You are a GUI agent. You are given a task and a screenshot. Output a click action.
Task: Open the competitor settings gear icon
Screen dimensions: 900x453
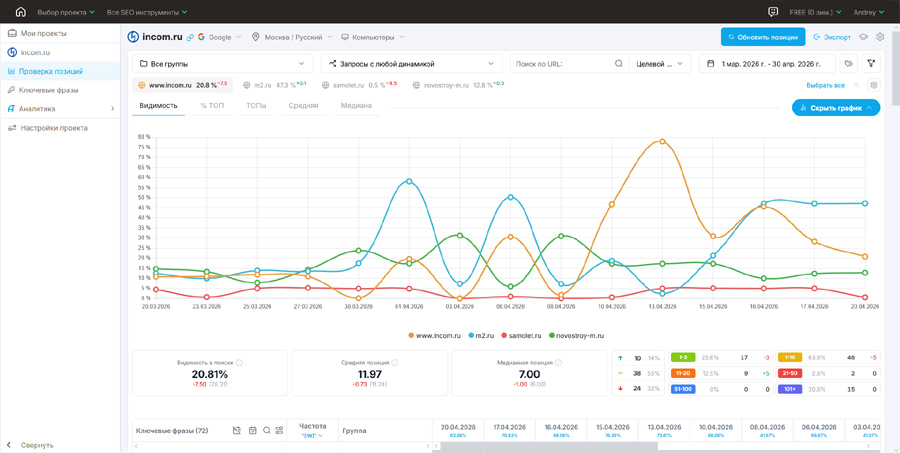coord(874,85)
